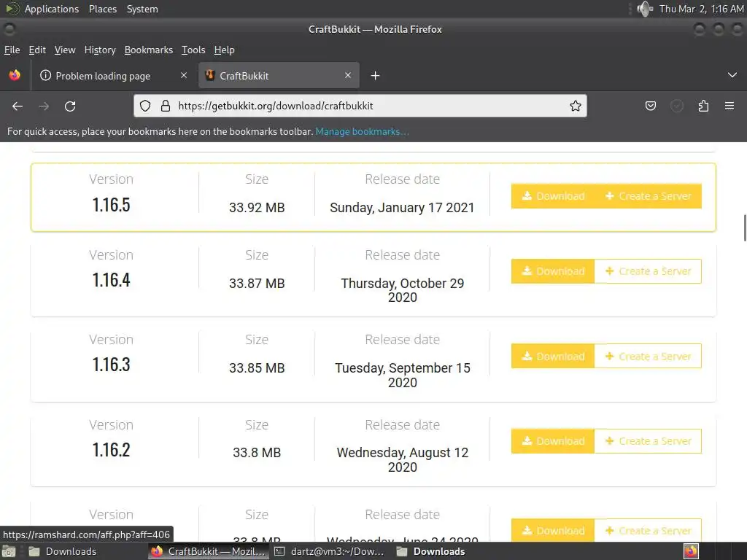Close the CraftBukkit tab
747x560 pixels.
point(348,75)
